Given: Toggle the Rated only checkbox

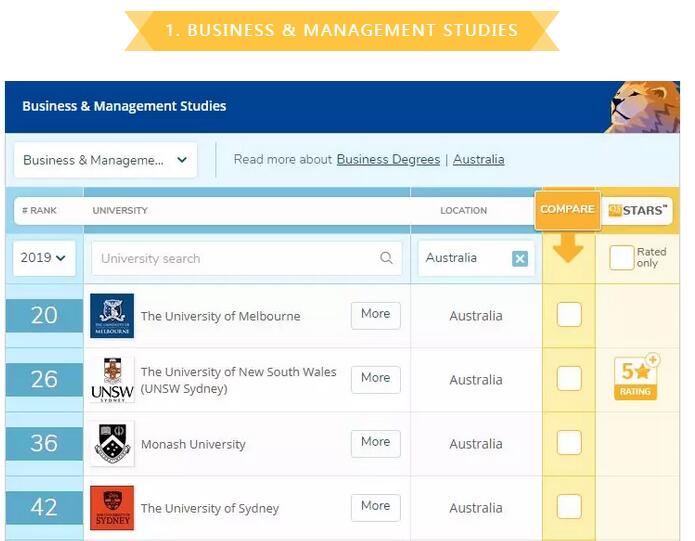Looking at the screenshot, I should (x=621, y=257).
